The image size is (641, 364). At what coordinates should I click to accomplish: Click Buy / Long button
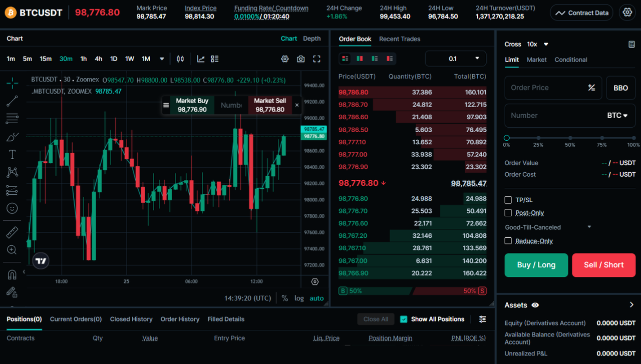coord(536,265)
